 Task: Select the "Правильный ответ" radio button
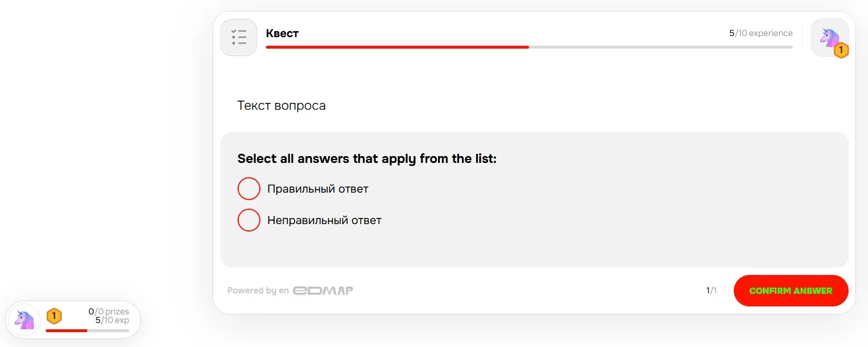coord(249,188)
